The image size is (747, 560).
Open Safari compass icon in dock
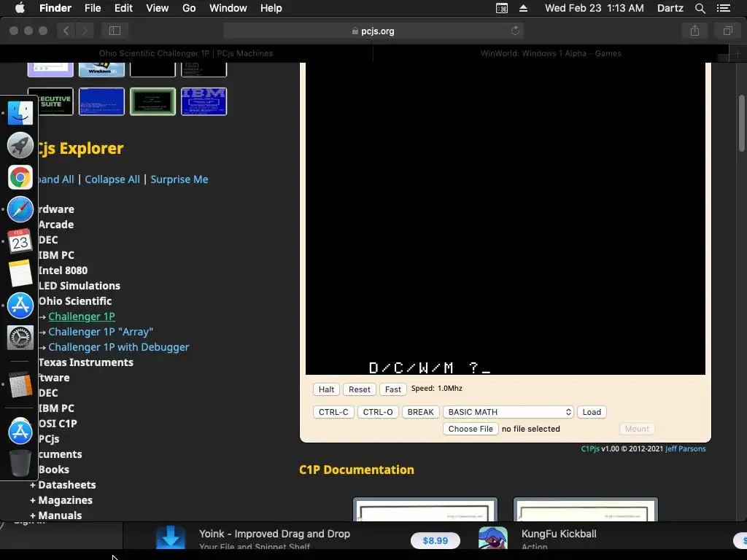pos(20,209)
